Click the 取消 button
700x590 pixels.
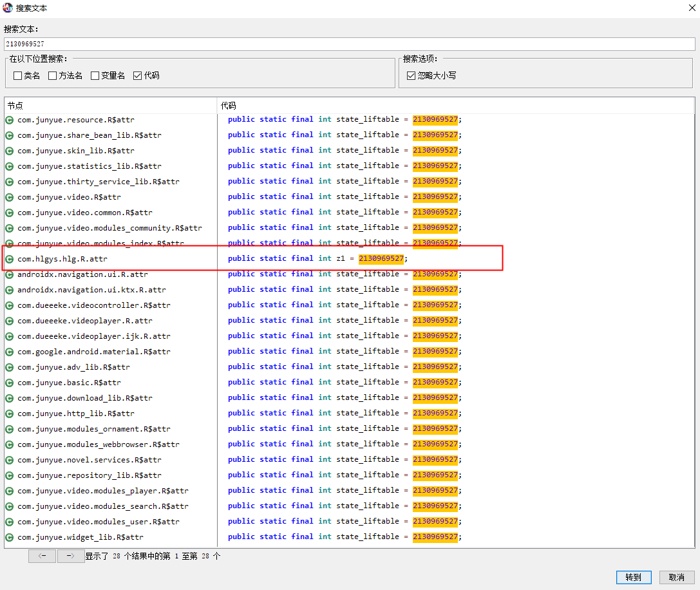(x=676, y=577)
